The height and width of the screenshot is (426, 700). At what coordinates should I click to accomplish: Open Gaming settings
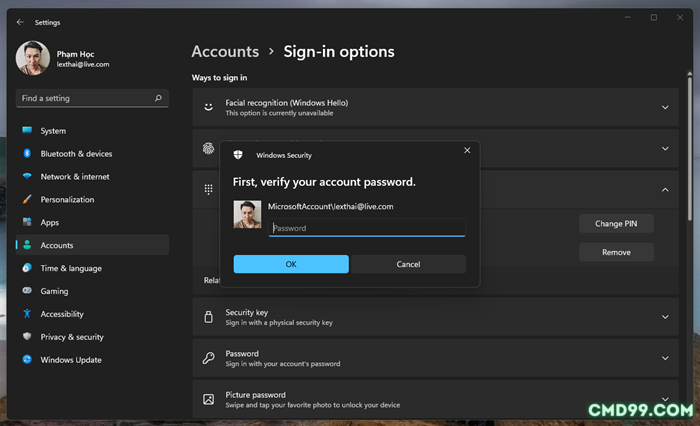pyautogui.click(x=92, y=291)
